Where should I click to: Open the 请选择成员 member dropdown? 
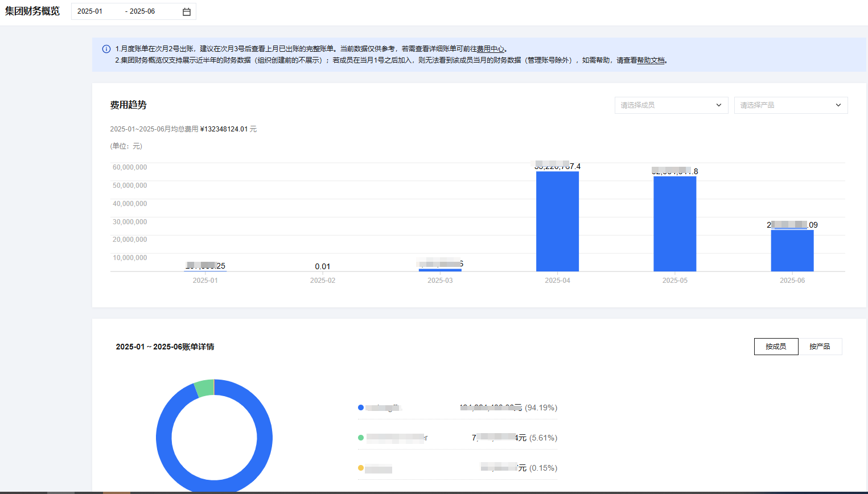[x=670, y=105]
